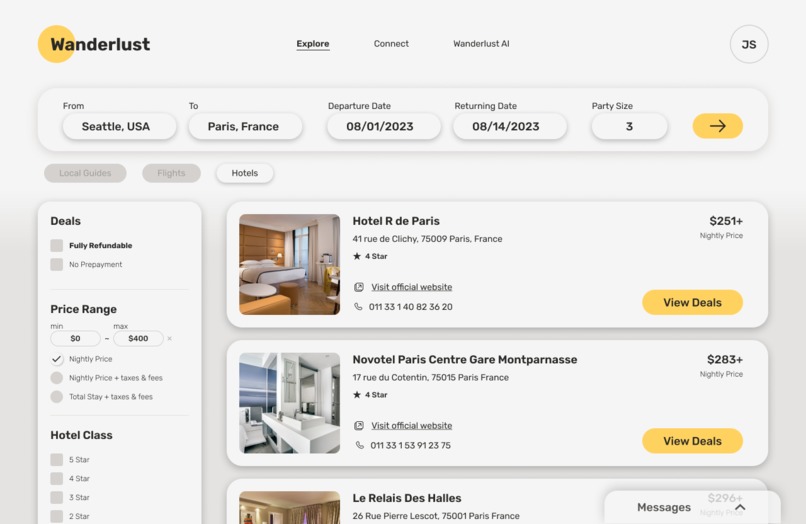Click external link icon for Hotel R de Paris
The width and height of the screenshot is (806, 524).
coord(359,287)
